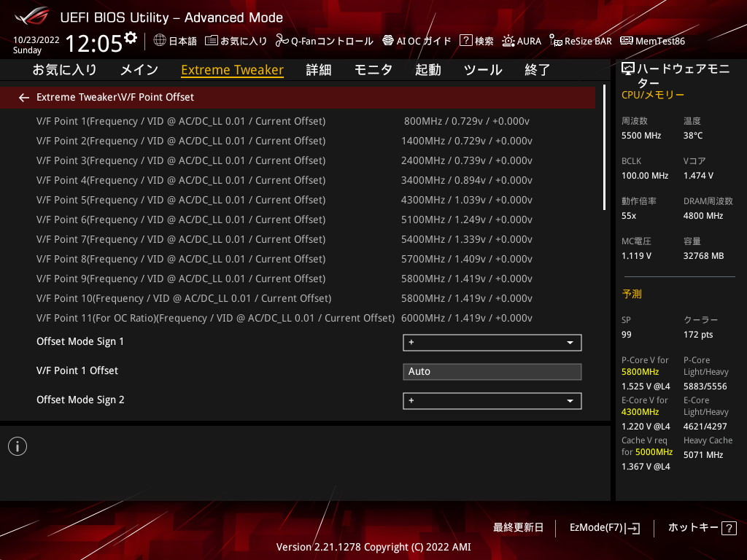This screenshot has height=560, width=747.
Task: Click the globe language icon
Action: [x=160, y=41]
